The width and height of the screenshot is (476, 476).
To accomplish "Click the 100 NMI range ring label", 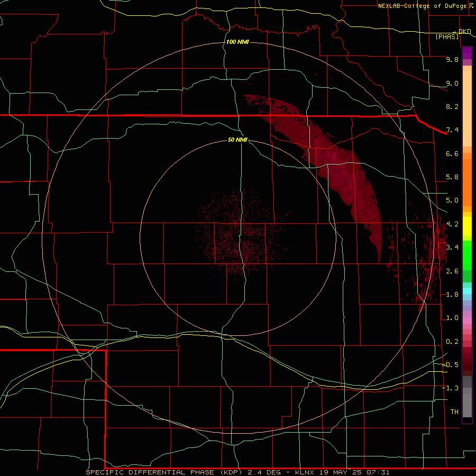I will [237, 42].
